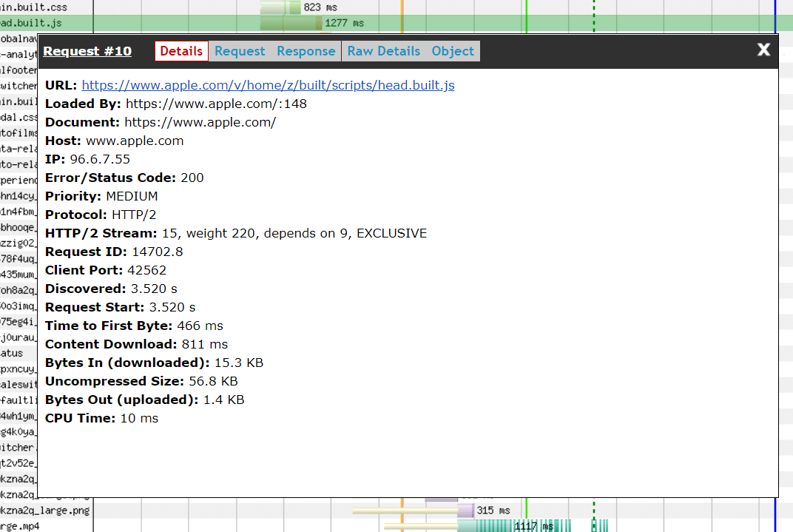This screenshot has height=532, width=793.
Task: Click the CPU Time 10 ms line
Action: [x=101, y=418]
